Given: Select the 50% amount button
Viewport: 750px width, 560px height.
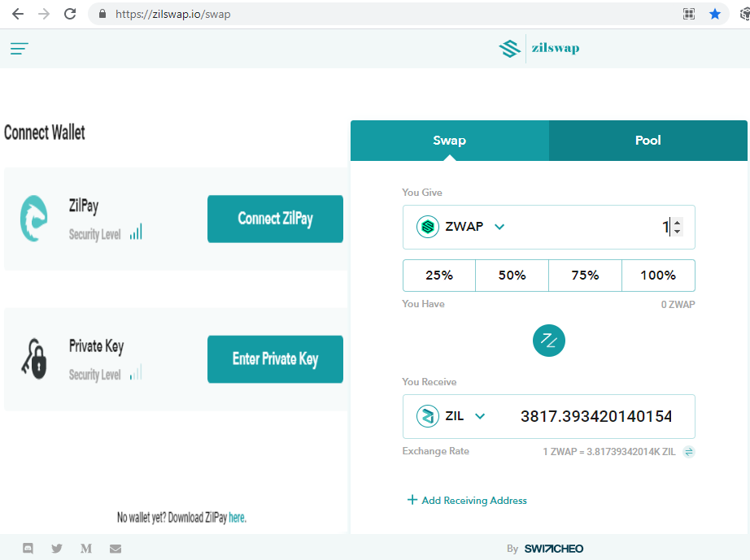Looking at the screenshot, I should pos(512,276).
